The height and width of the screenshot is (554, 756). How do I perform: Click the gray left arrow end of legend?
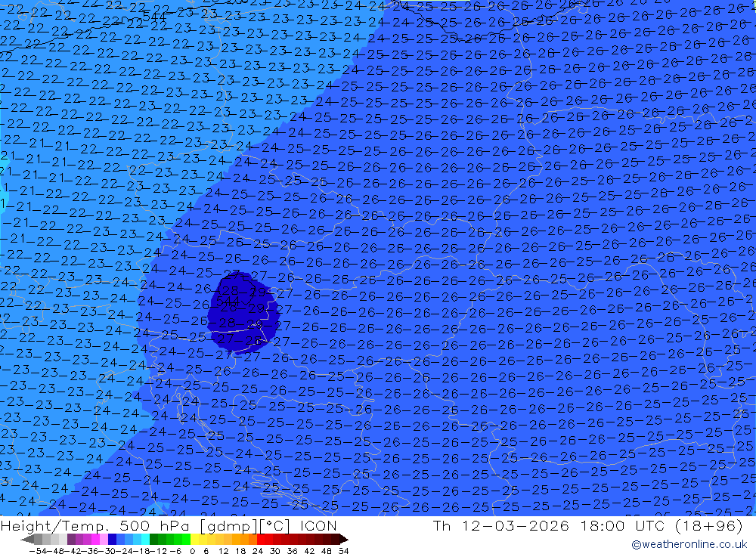point(27,539)
